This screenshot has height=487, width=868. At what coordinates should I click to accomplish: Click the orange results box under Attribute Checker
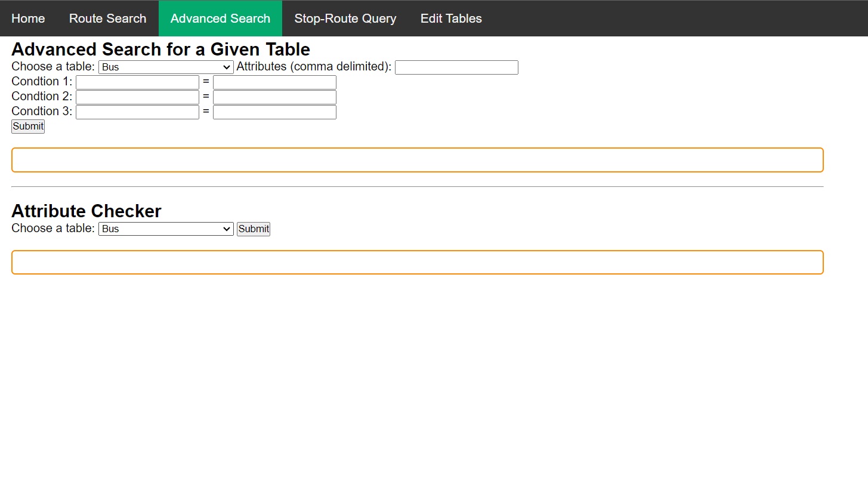click(417, 262)
